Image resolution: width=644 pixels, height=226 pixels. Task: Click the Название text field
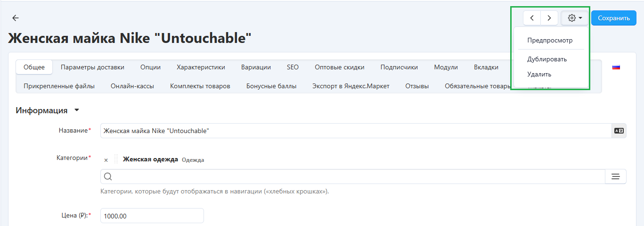356,131
